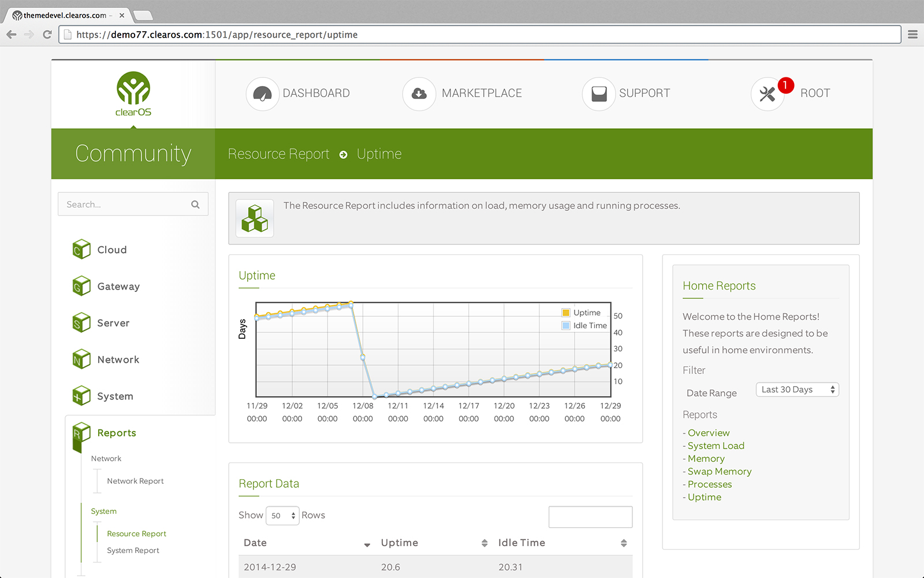Open the Processes report link

[710, 484]
